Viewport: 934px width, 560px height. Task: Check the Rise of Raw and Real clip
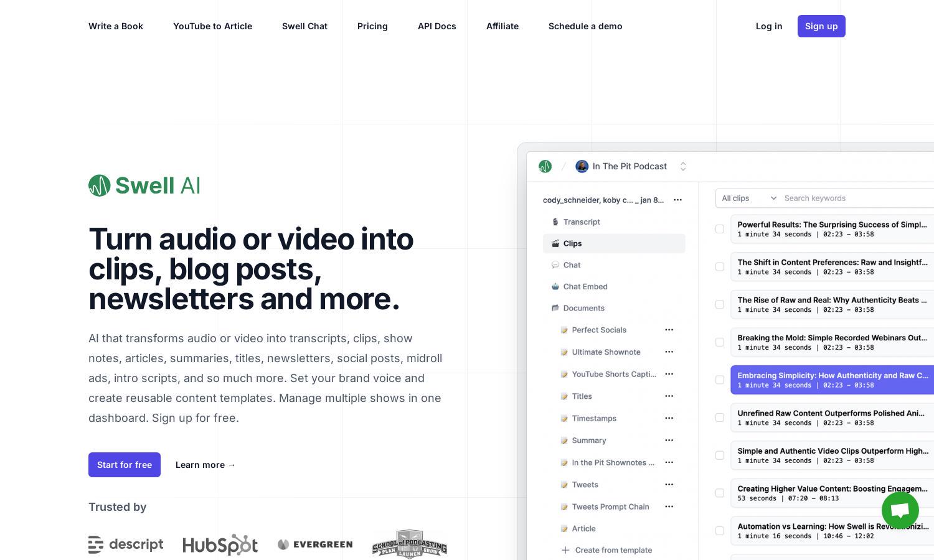coord(720,304)
